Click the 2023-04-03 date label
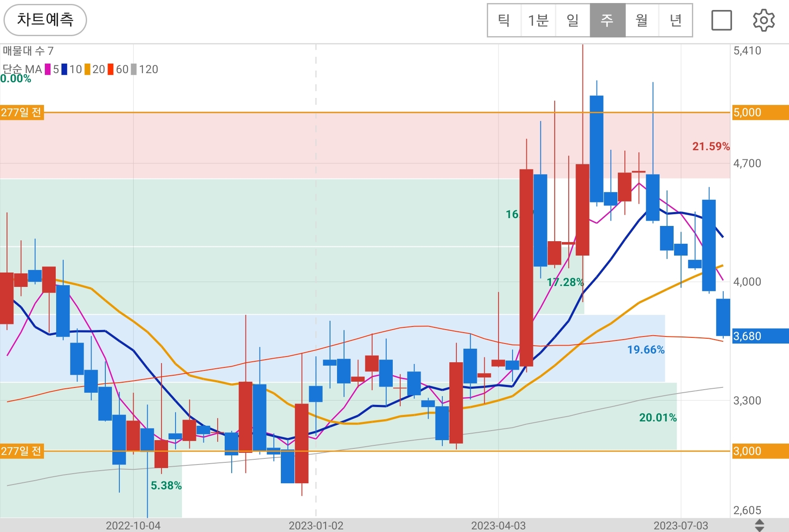The image size is (789, 532). [x=498, y=525]
